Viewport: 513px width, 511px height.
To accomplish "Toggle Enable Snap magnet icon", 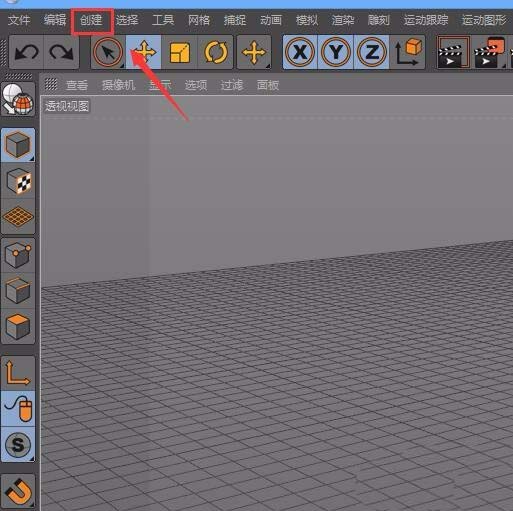I will 18,491.
